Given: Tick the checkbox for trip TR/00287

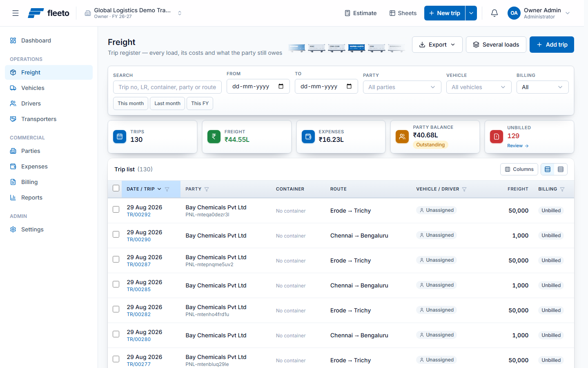Looking at the screenshot, I should (116, 259).
